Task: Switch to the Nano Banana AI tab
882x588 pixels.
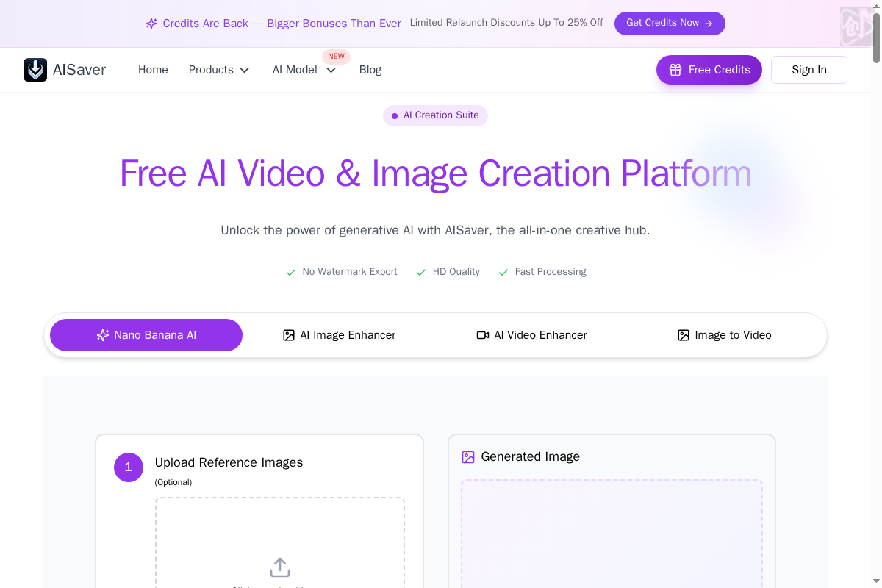Action: pyautogui.click(x=146, y=335)
